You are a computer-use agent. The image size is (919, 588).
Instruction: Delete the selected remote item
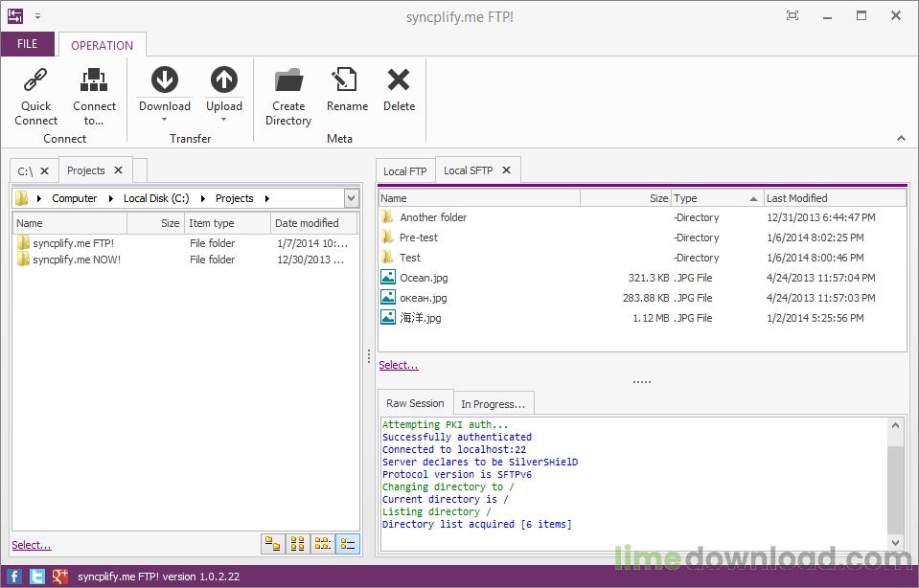(399, 96)
